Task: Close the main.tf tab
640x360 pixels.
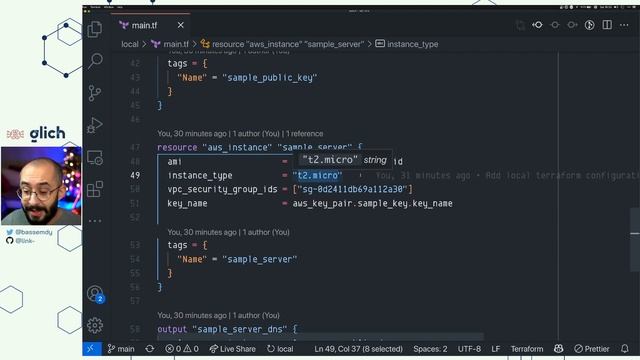Action: pos(180,25)
